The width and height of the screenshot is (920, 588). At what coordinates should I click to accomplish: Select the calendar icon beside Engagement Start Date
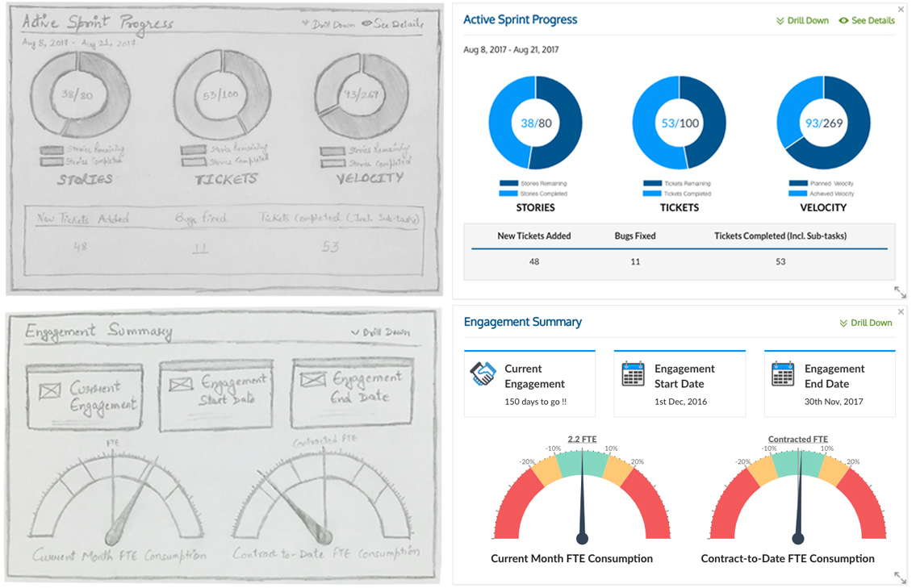coord(633,376)
